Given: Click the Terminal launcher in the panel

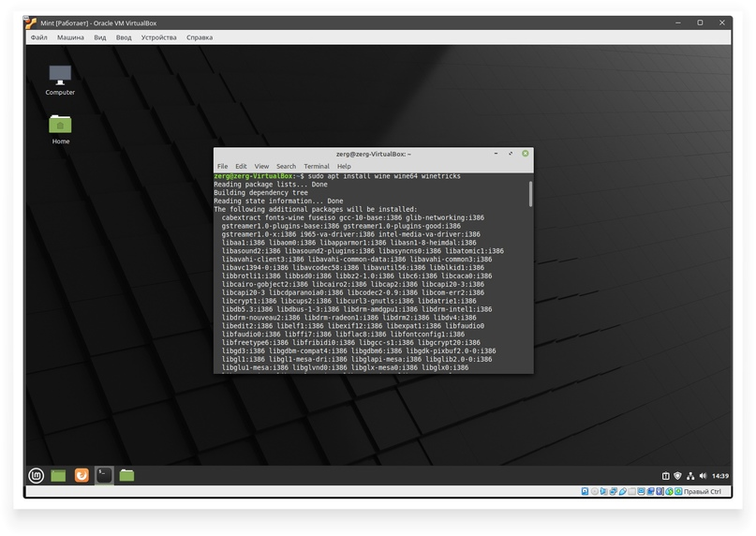Looking at the screenshot, I should coord(104,475).
